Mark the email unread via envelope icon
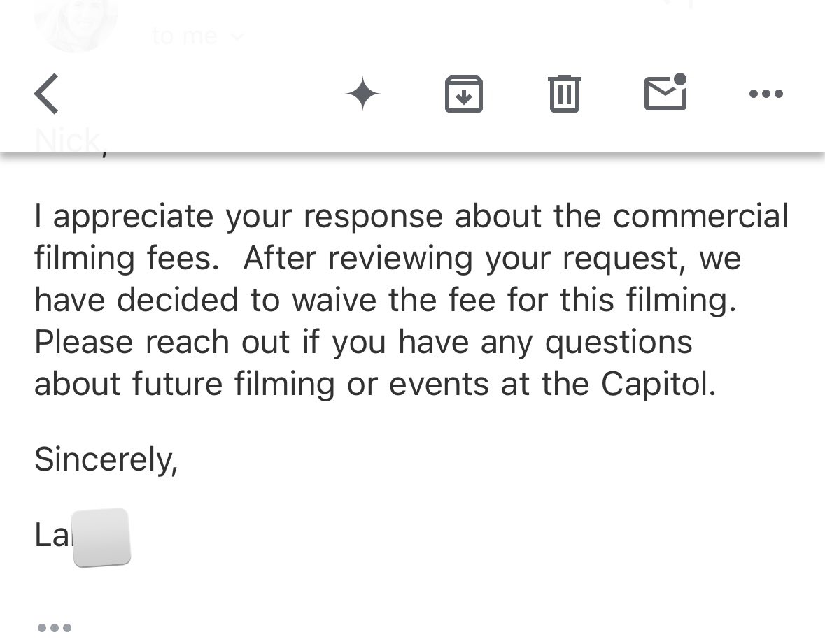Screen dimensions: 825x644 [x=665, y=92]
